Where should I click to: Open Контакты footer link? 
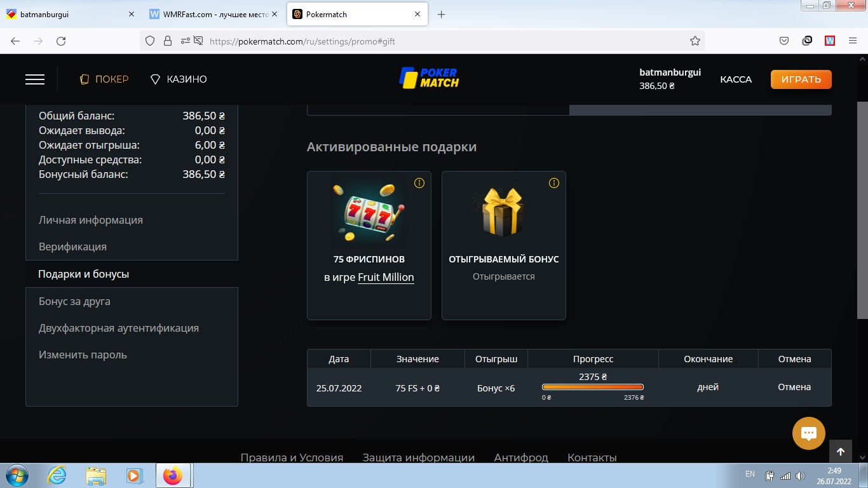[x=592, y=457]
